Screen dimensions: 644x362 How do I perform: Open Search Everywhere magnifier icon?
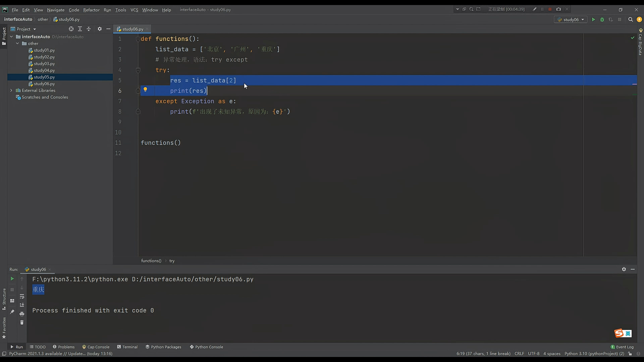pyautogui.click(x=631, y=19)
